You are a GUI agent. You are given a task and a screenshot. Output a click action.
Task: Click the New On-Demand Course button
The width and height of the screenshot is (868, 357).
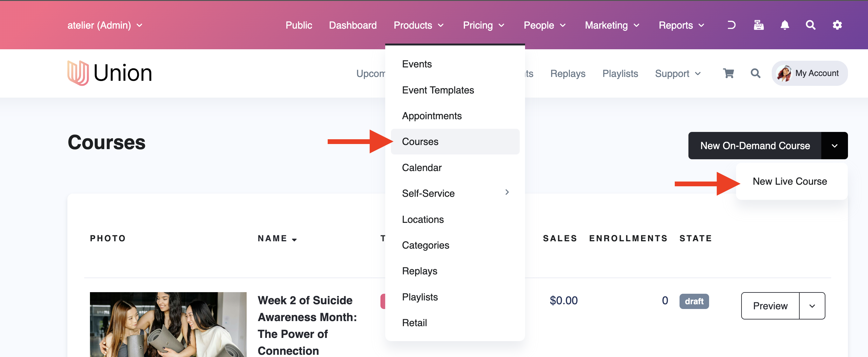(x=755, y=146)
